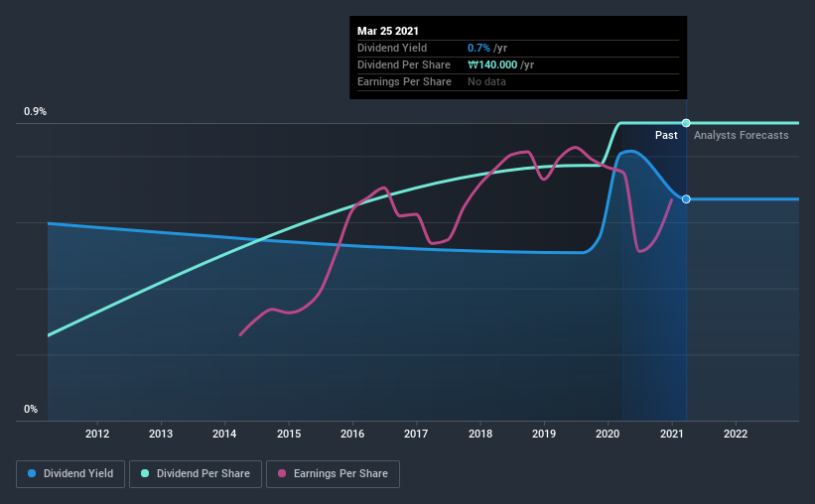Click the teal Dividend Per Share legend dot

tap(145, 473)
